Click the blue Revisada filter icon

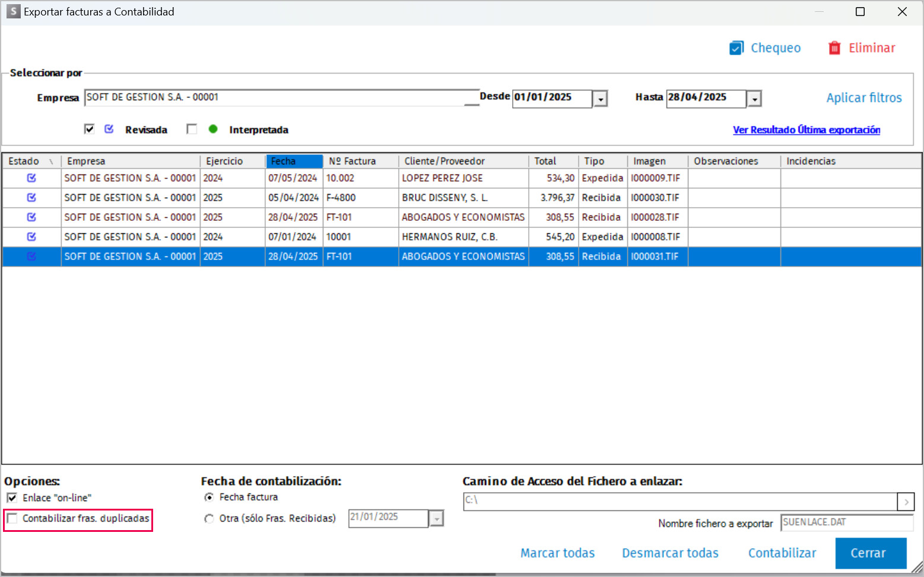[x=109, y=129]
